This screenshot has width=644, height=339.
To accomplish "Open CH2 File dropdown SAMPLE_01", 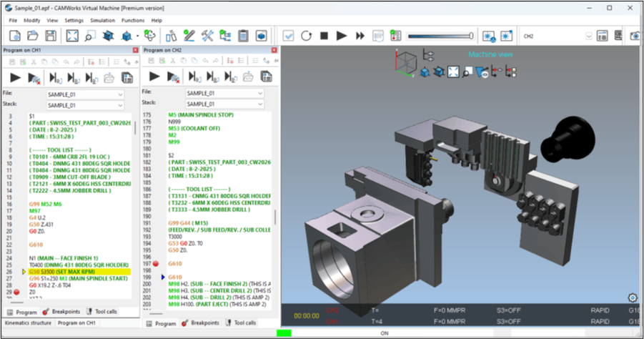I will (224, 93).
